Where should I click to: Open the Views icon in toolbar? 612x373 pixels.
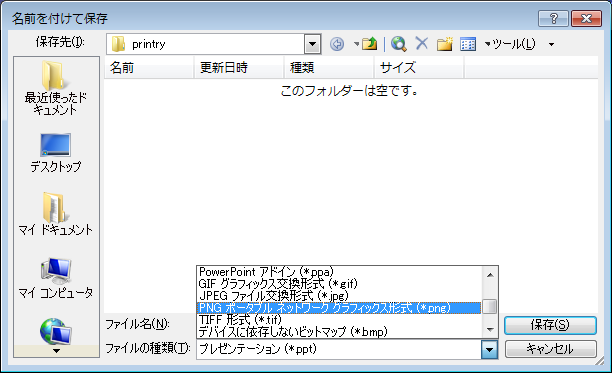468,44
